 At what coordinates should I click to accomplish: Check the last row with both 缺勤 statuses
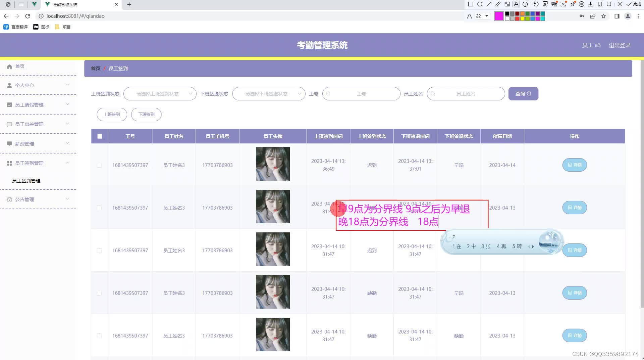pyautogui.click(x=99, y=336)
